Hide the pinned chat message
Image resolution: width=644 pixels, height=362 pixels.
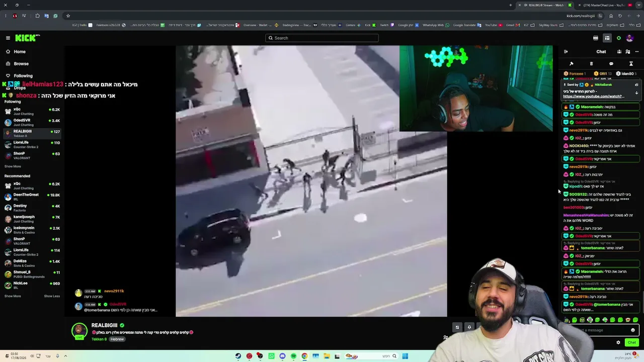[636, 85]
